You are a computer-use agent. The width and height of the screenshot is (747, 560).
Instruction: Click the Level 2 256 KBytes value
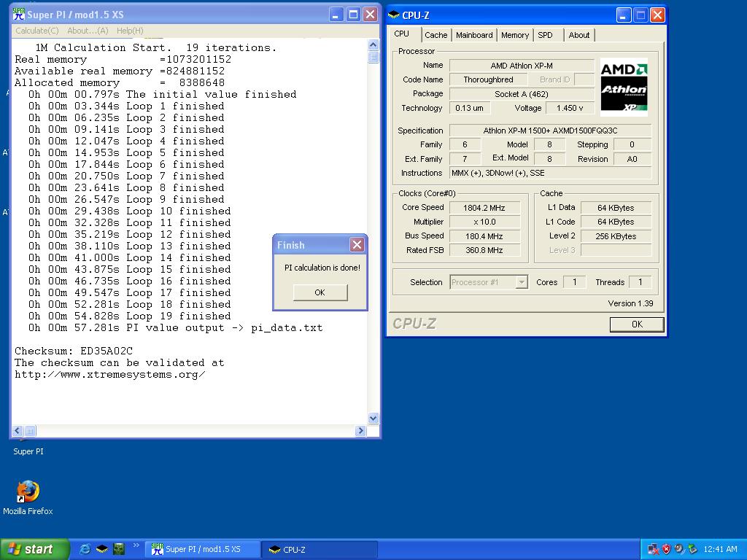(x=616, y=236)
